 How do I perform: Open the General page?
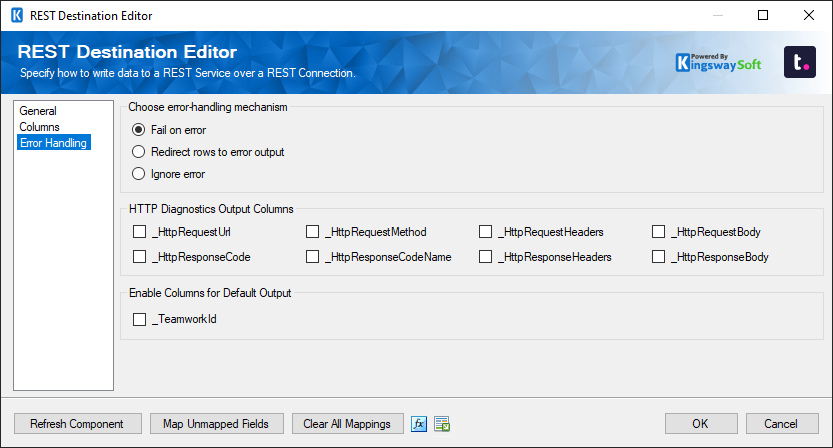pyautogui.click(x=38, y=111)
